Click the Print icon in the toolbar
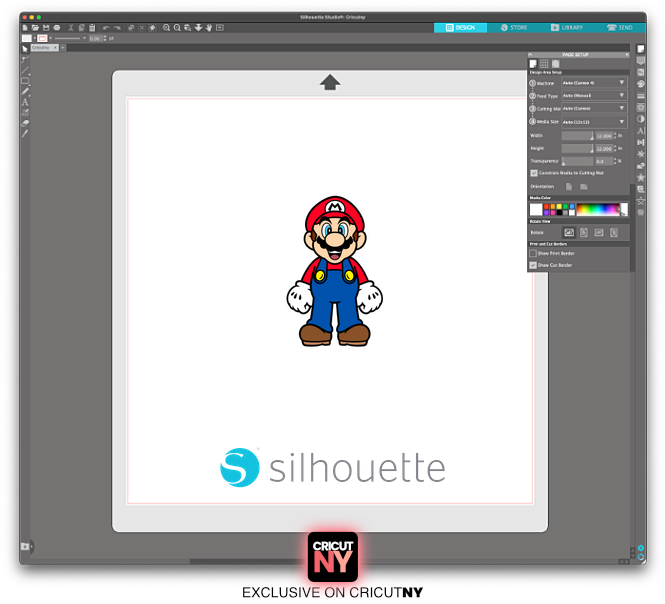665x604 pixels. [57, 28]
